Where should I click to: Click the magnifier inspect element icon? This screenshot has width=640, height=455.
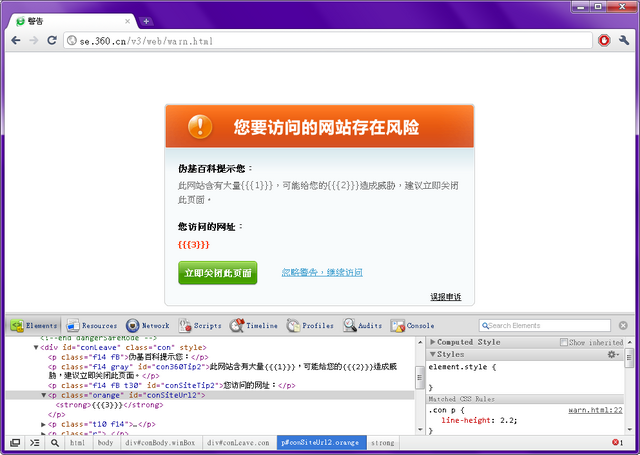click(55, 442)
